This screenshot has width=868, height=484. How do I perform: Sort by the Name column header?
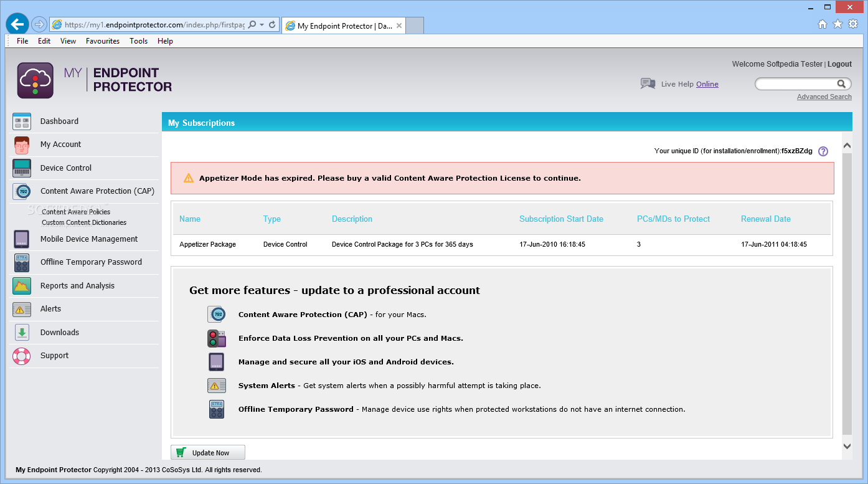(190, 219)
